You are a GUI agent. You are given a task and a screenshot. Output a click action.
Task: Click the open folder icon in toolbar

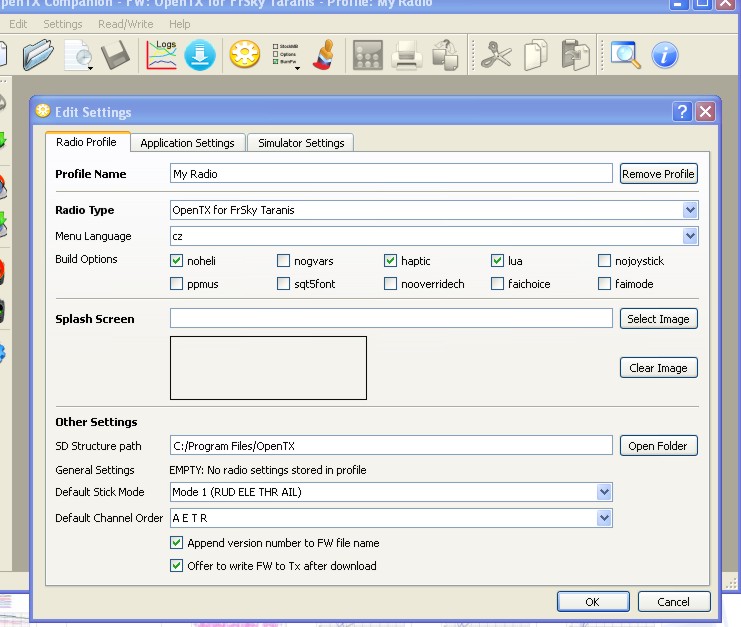[37, 54]
